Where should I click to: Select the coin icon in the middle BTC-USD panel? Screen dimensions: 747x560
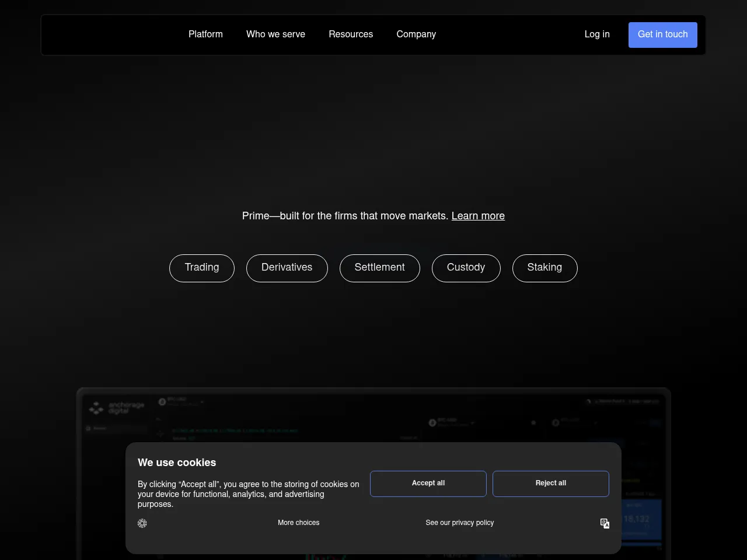click(432, 423)
